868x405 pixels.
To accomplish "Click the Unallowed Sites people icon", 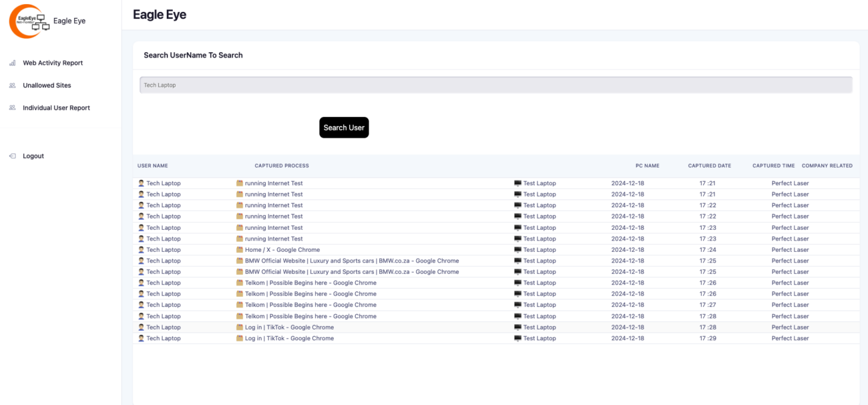I will coord(12,86).
